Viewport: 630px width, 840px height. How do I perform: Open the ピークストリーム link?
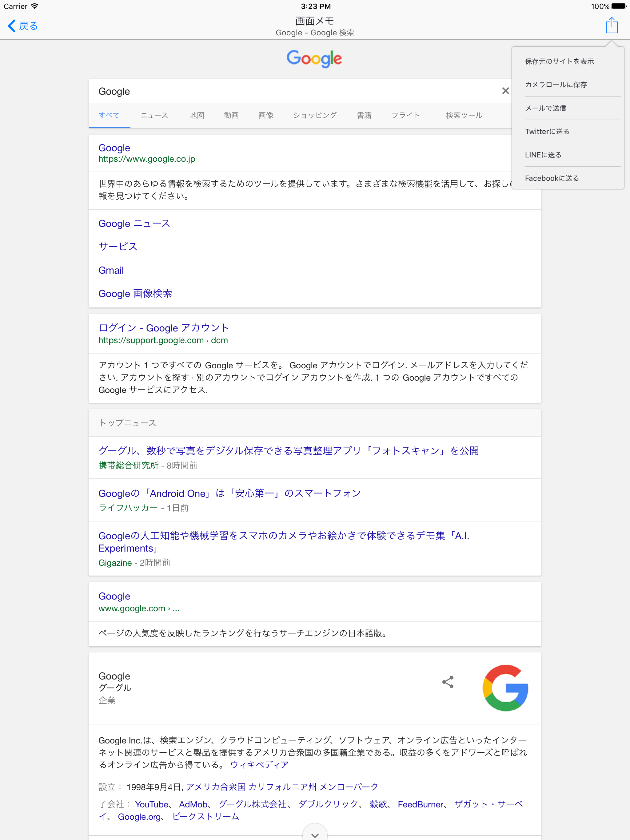tap(205, 816)
